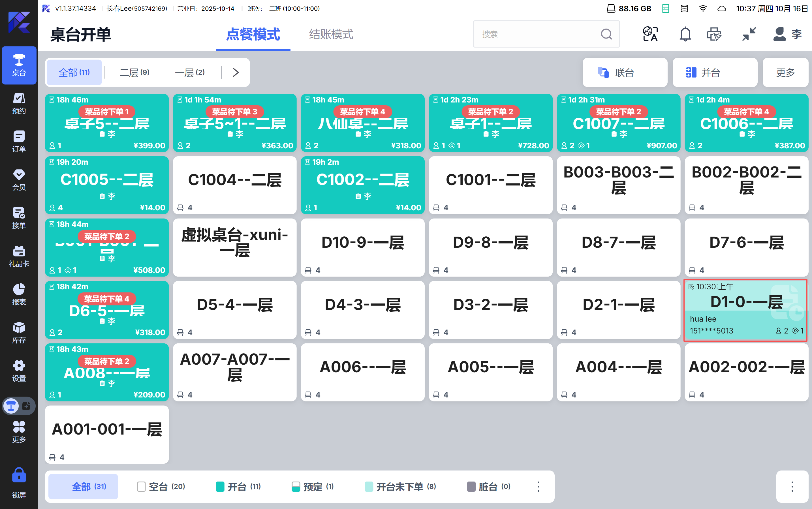Toggle the 脏台 status filter
Image resolution: width=812 pixels, height=509 pixels.
click(x=488, y=486)
